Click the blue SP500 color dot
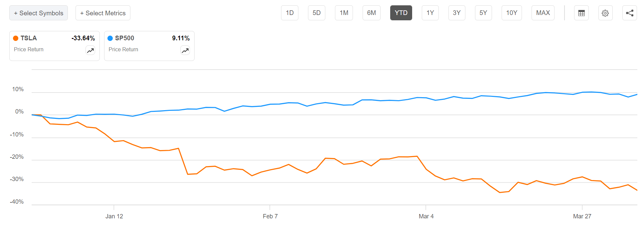The image size is (644, 231). coord(110,38)
